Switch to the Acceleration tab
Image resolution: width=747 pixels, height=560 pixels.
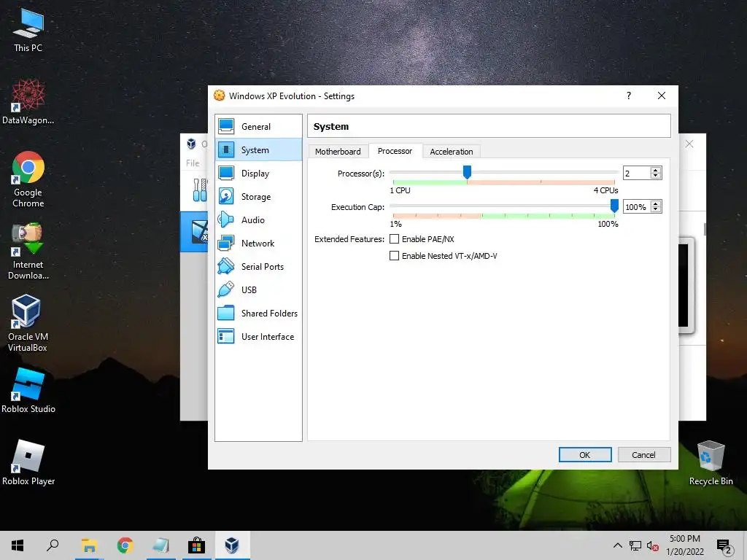coord(451,152)
